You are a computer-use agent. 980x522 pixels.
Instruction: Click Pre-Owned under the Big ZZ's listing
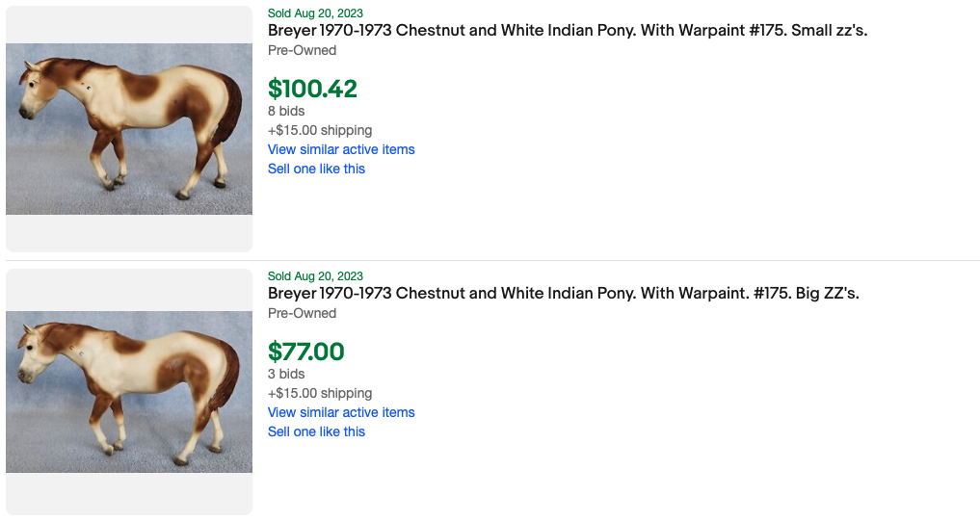coord(302,313)
